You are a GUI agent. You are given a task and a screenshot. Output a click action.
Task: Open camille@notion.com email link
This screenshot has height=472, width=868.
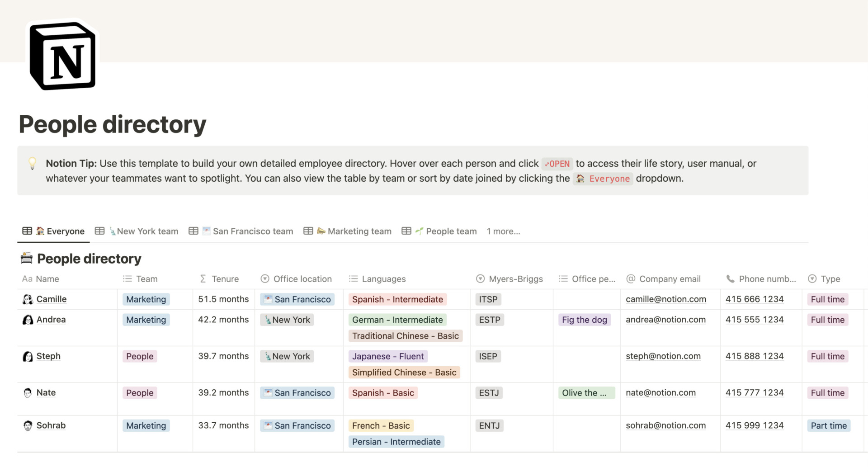[666, 299]
